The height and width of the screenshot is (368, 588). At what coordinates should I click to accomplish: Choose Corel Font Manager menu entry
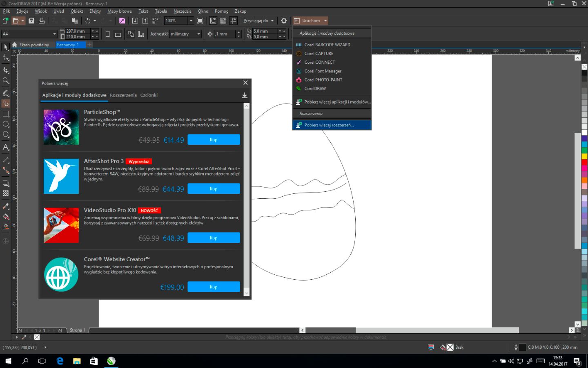point(332,71)
